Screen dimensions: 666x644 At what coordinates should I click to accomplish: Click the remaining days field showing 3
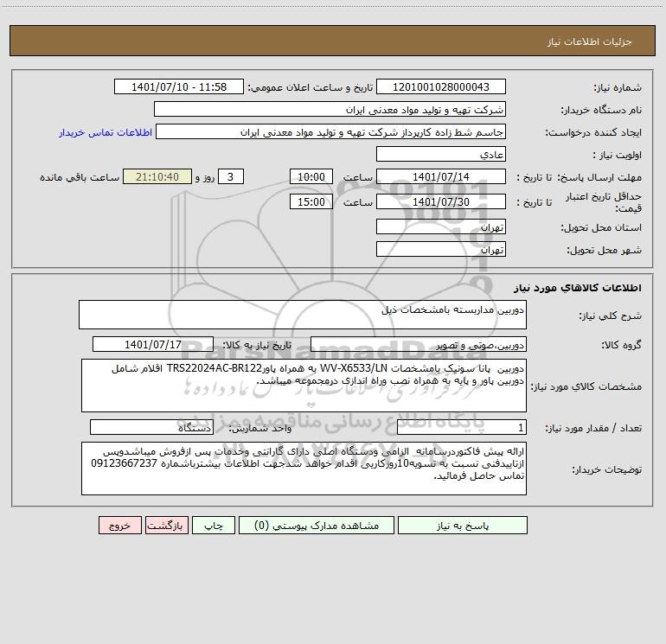231,176
